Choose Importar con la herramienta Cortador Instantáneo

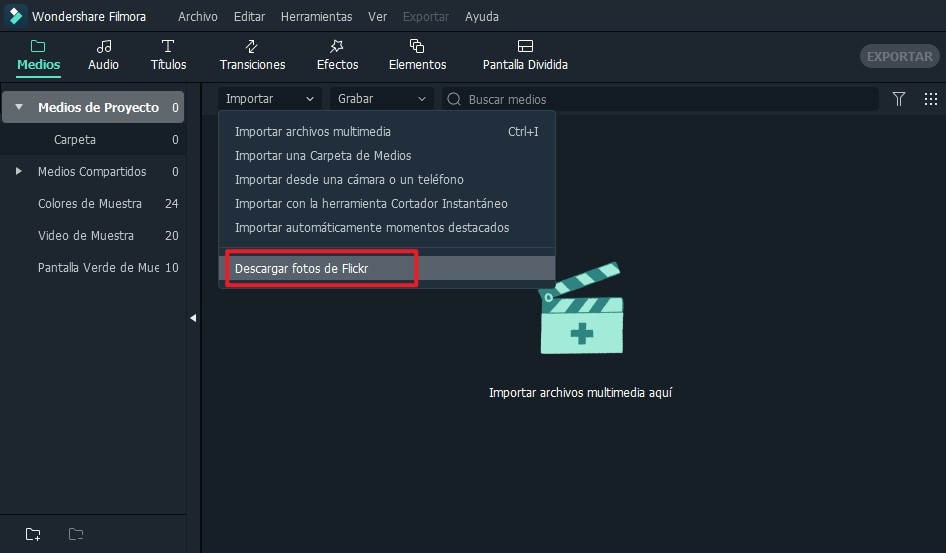point(387,204)
